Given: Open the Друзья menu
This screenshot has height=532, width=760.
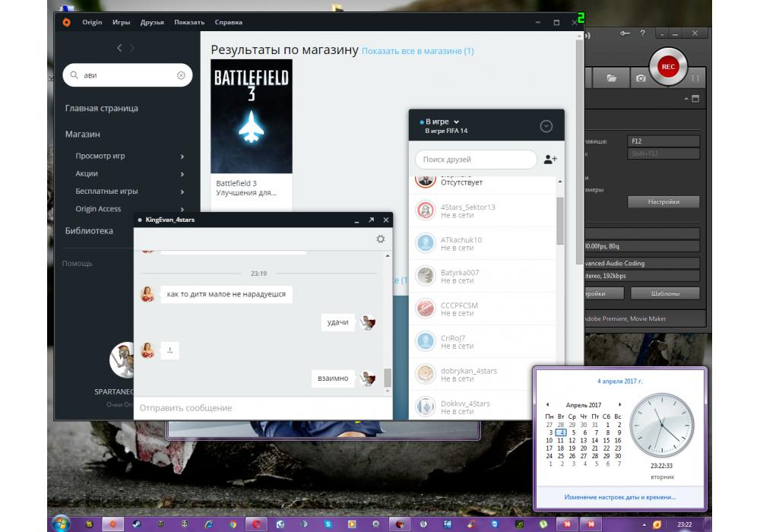Looking at the screenshot, I should 152,22.
